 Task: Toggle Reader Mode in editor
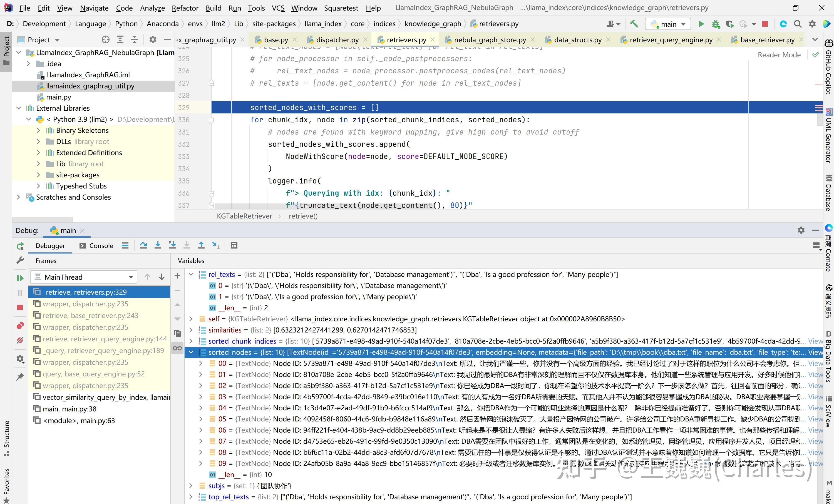pyautogui.click(x=779, y=55)
